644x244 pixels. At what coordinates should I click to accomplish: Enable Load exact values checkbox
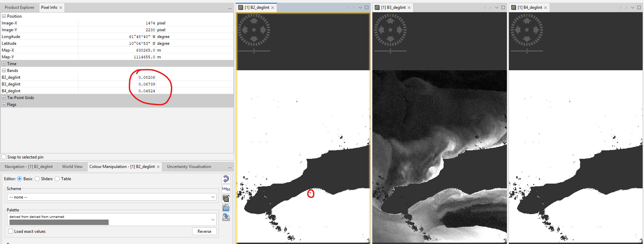(x=11, y=231)
